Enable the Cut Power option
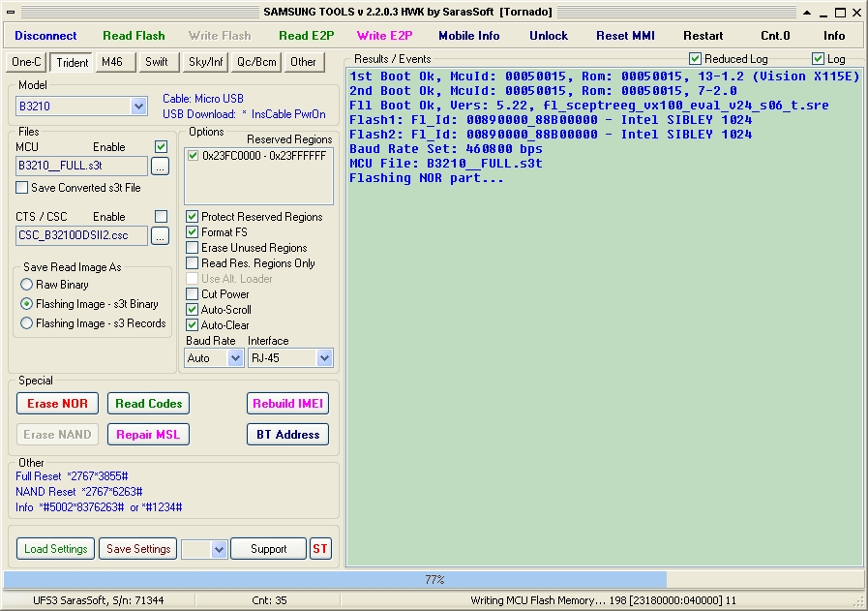The width and height of the screenshot is (868, 611). pyautogui.click(x=192, y=294)
